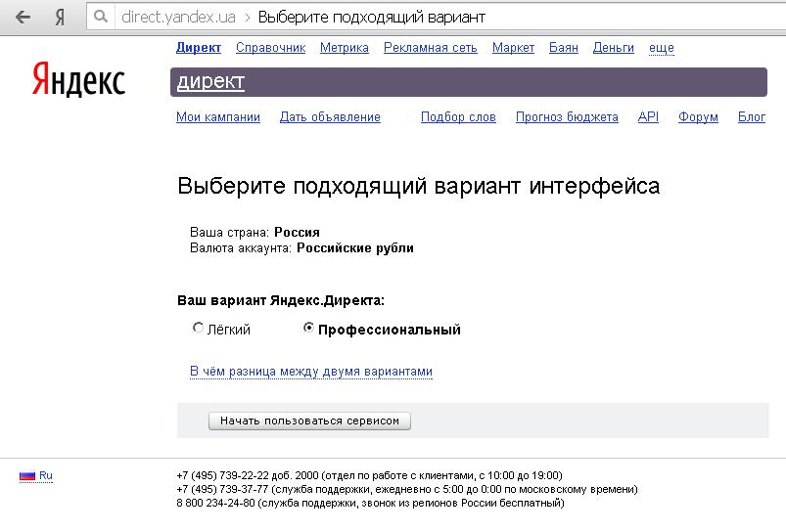
Task: Click the +7 (495) 739-22-22 phone line
Action: [x=369, y=475]
